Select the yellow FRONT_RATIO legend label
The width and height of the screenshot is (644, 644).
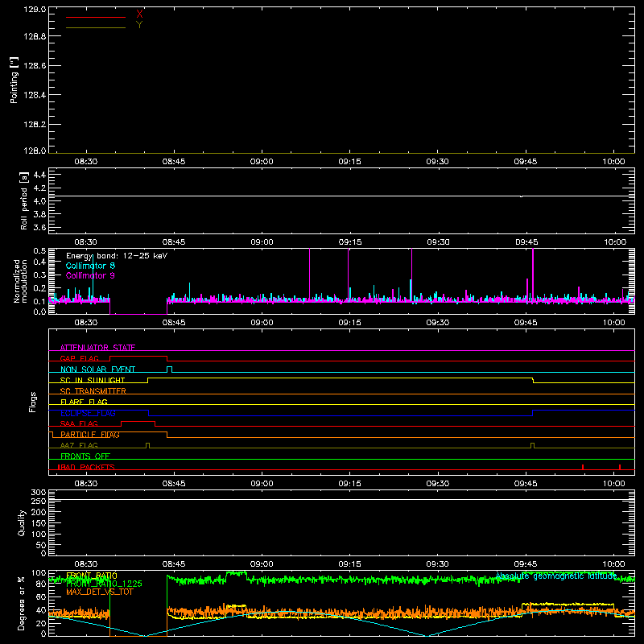pos(92,576)
